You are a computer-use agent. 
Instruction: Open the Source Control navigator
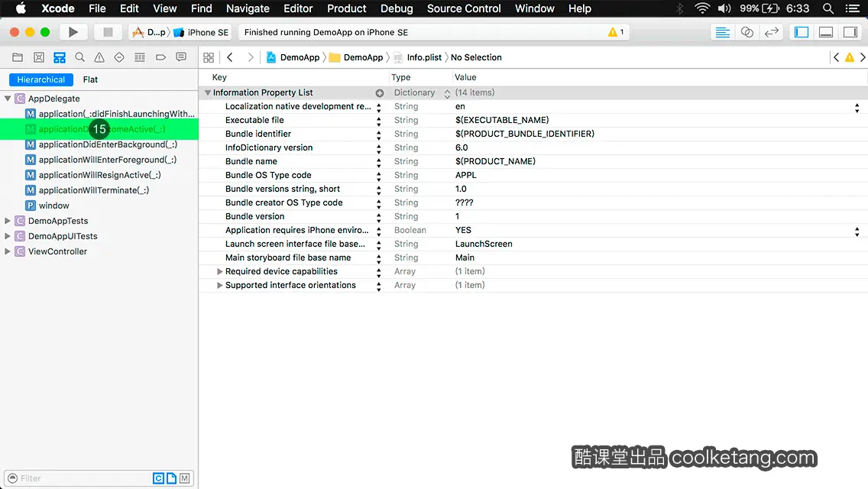tap(39, 57)
